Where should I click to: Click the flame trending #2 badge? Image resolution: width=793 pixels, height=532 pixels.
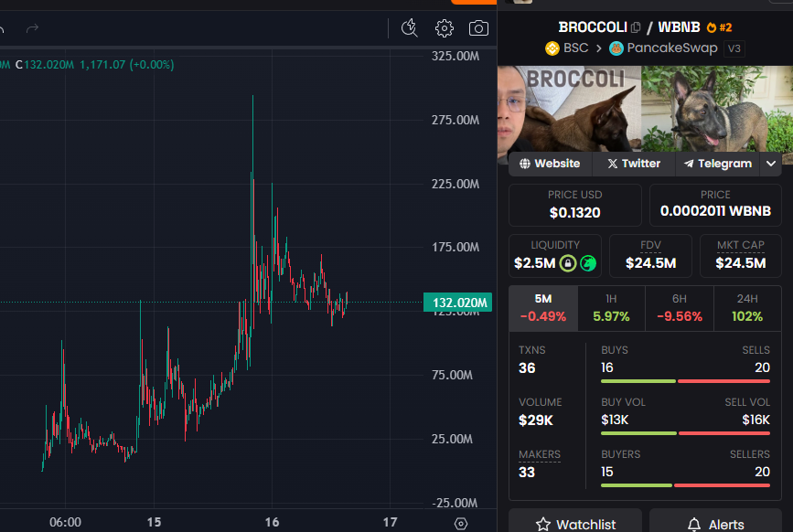point(719,27)
